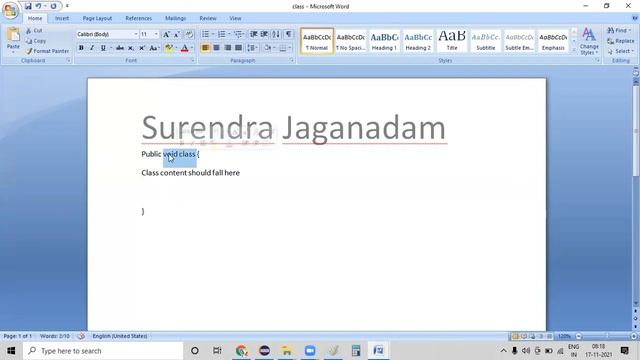Screen dimensions: 640x360
Task: Grow font size
Action: (166, 34)
